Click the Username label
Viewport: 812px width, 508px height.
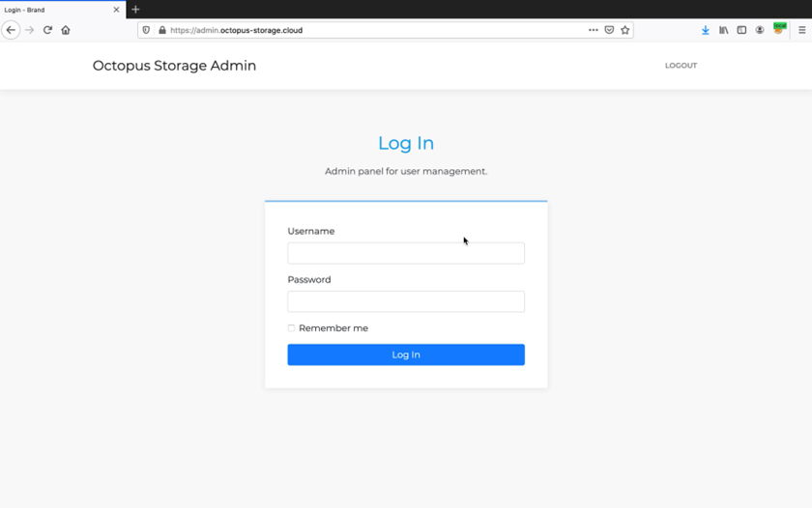point(311,231)
